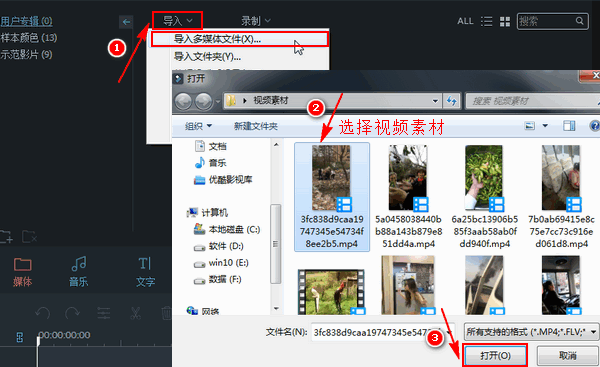Click the add new folder icon
Screen dimensions: 600x367
7,237
